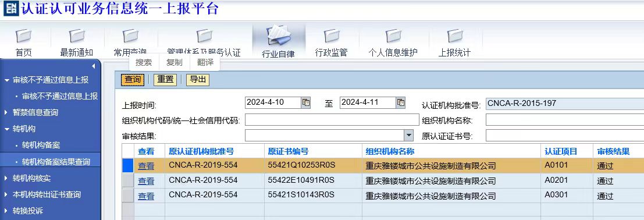The width and height of the screenshot is (644, 220).
Task: Click the 上报时间 start date field
Action: click(x=273, y=103)
